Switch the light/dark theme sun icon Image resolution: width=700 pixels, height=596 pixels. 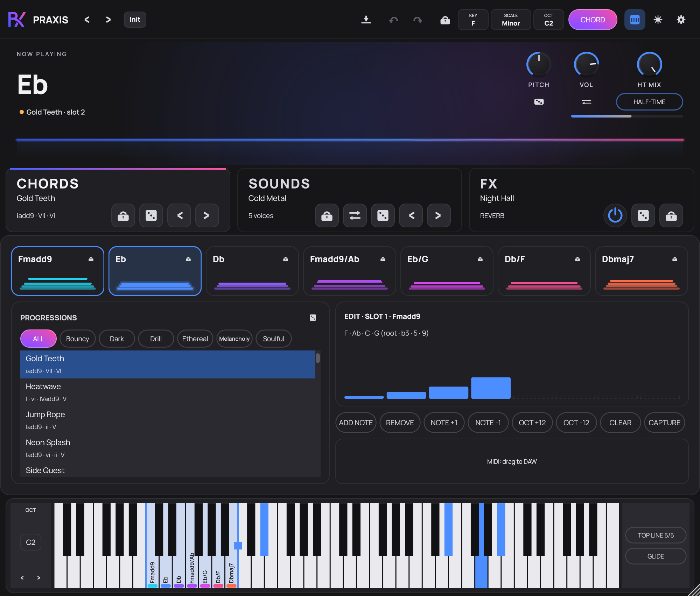point(658,20)
